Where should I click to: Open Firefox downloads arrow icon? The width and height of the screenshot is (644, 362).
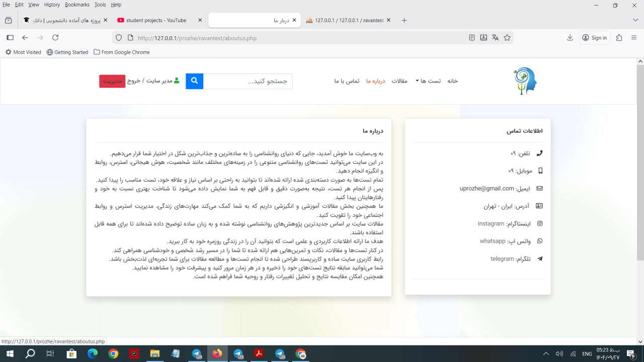click(x=570, y=38)
